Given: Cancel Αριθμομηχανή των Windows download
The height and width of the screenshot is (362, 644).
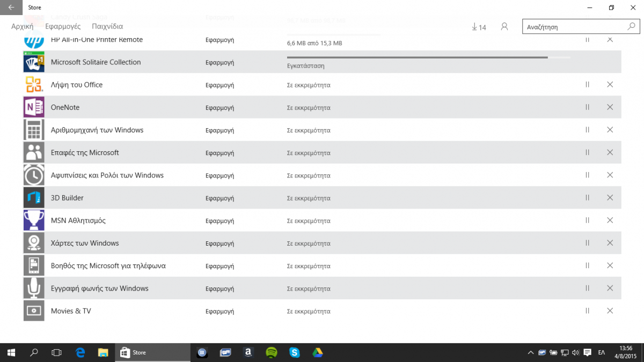Looking at the screenshot, I should 610,130.
